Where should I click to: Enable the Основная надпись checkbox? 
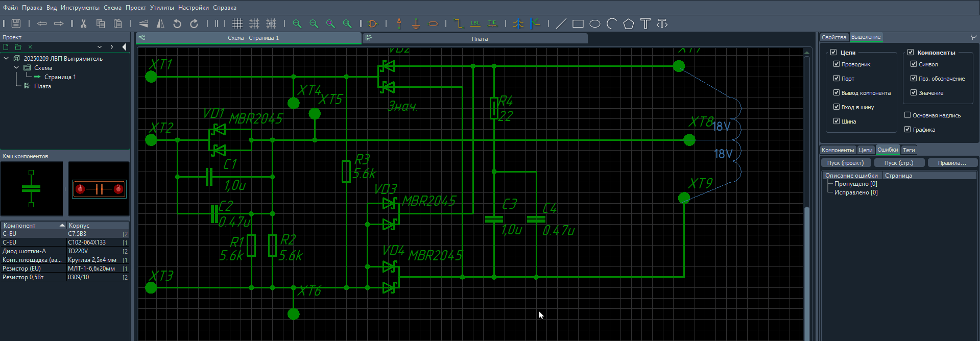(x=907, y=115)
